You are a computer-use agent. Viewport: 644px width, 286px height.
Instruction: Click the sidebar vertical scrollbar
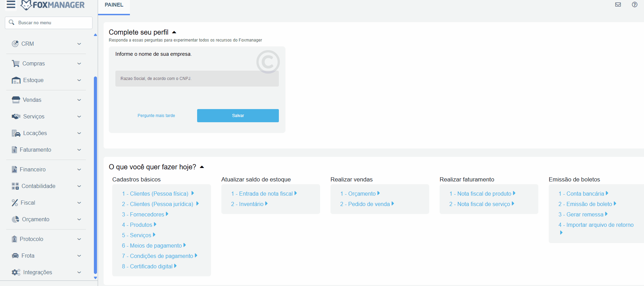click(x=95, y=173)
